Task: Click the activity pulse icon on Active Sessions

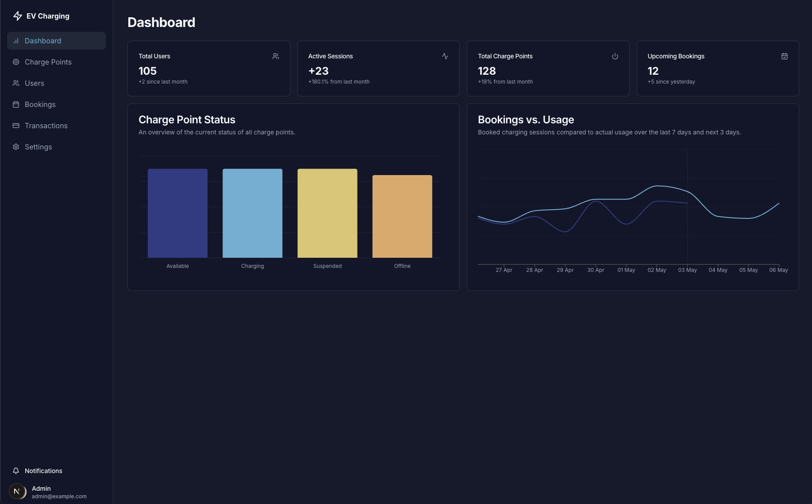Action: pos(445,56)
